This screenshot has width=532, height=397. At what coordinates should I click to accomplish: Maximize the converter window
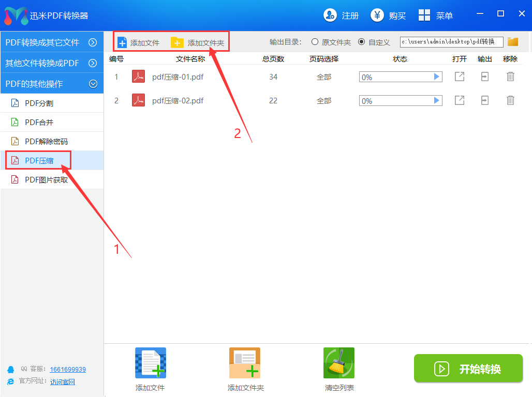(500, 13)
